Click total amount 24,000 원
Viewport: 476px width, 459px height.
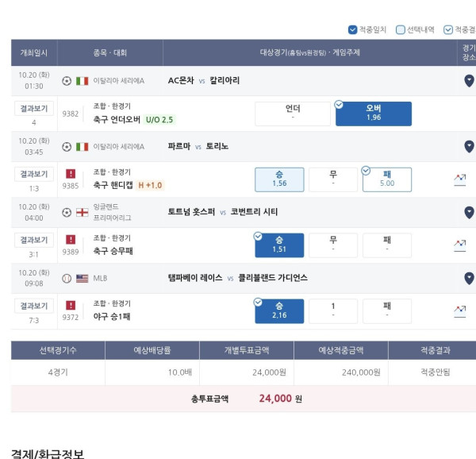pyautogui.click(x=281, y=399)
